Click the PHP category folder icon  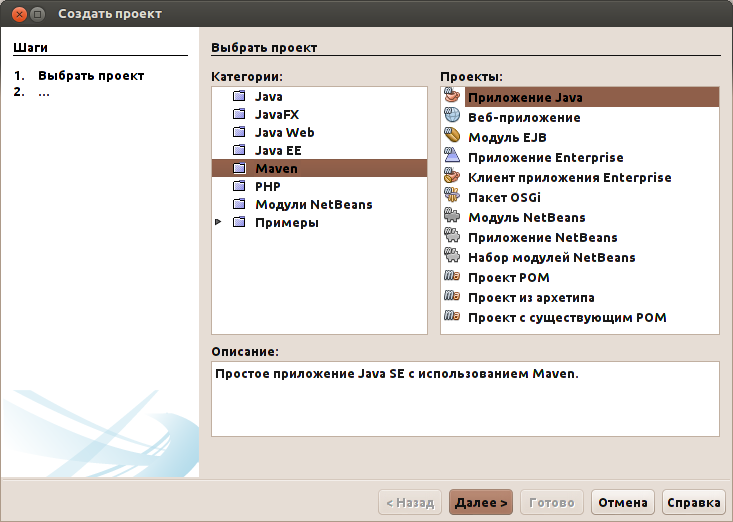(239, 186)
